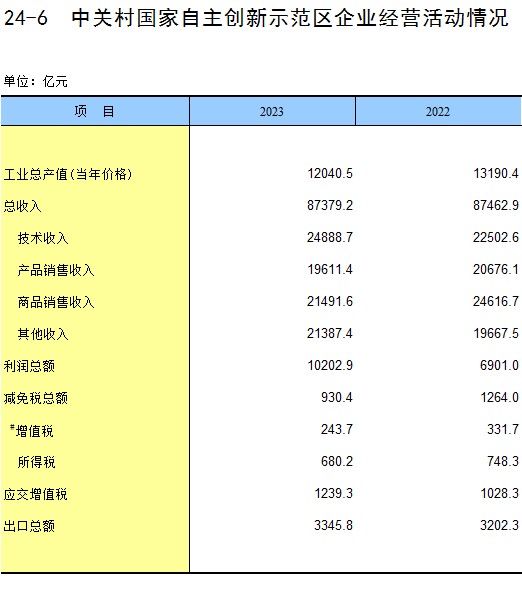
Task: Select the 总收入 row label
Action: (x=22, y=206)
